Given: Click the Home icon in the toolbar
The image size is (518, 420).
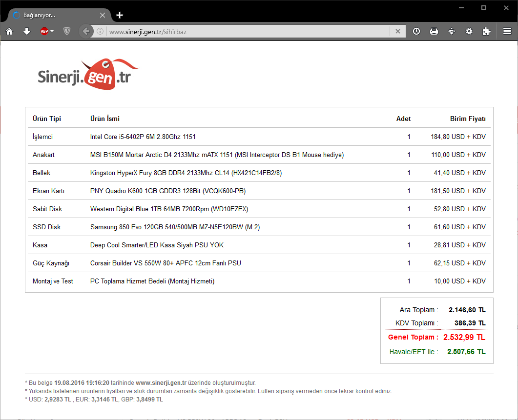Looking at the screenshot, I should 9,31.
